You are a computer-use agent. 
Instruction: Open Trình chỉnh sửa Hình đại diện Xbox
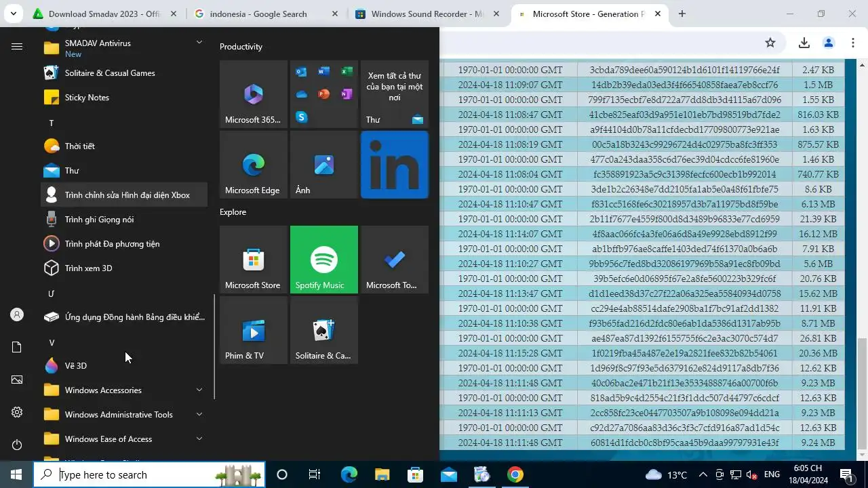(124, 195)
